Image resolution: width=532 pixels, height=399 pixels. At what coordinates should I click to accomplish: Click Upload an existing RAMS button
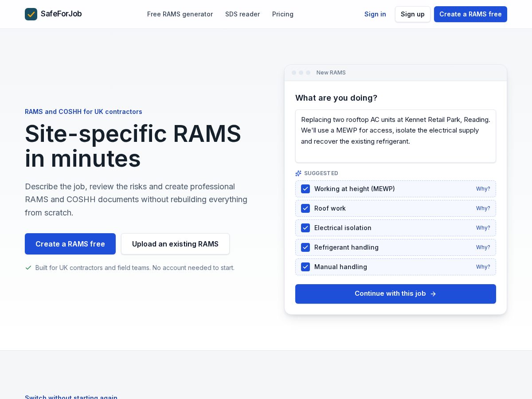coord(175,244)
